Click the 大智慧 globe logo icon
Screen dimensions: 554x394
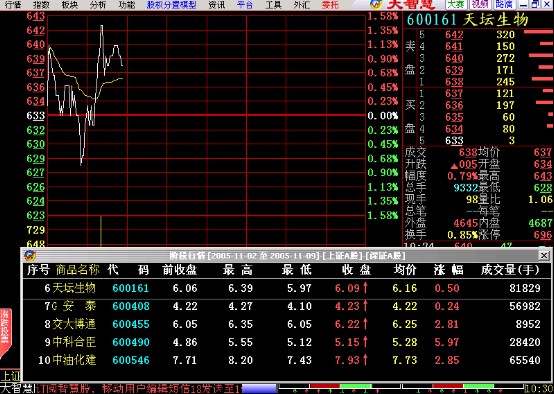(375, 4)
